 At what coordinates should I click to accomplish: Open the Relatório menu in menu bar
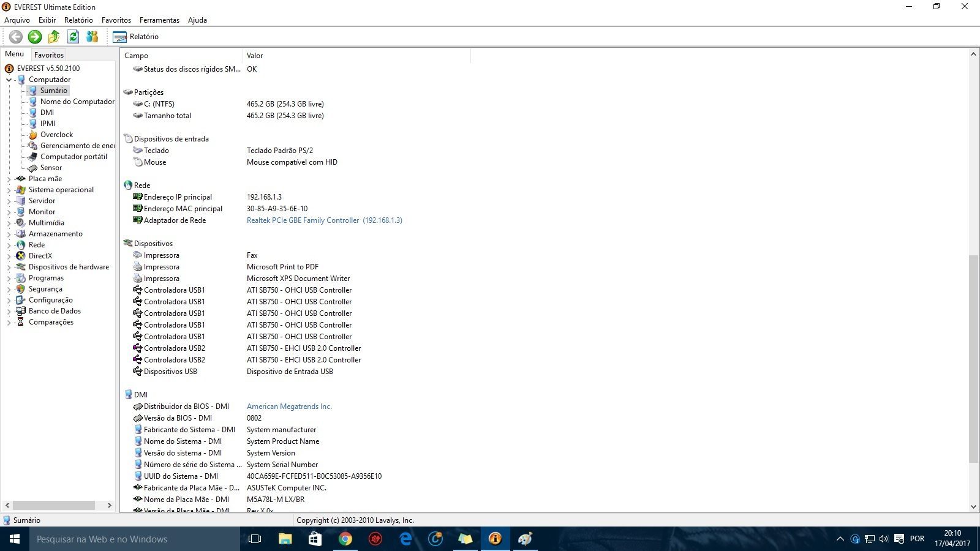[78, 20]
